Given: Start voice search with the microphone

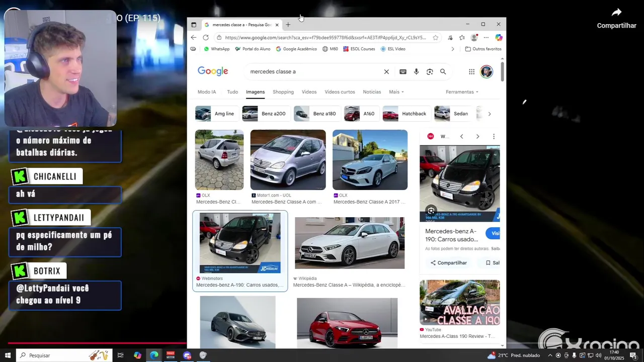Looking at the screenshot, I should click(x=416, y=71).
